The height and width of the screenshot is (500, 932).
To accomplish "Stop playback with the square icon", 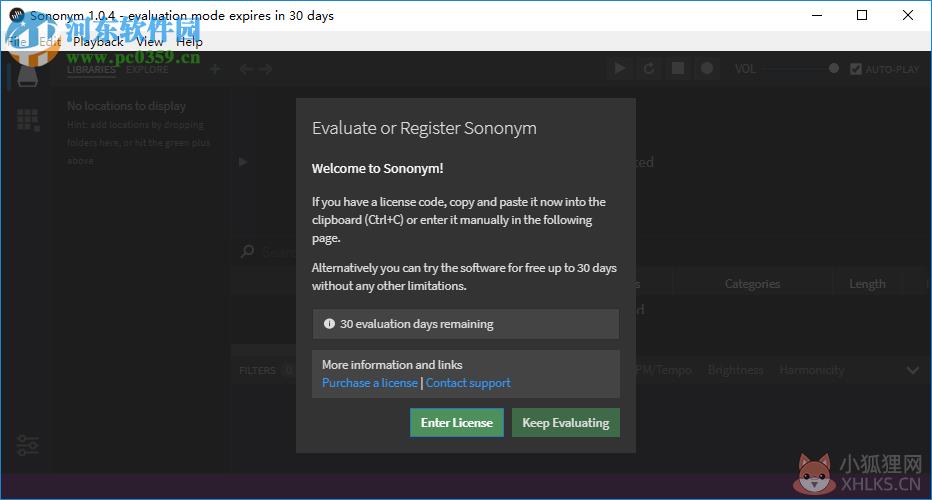I will (678, 68).
